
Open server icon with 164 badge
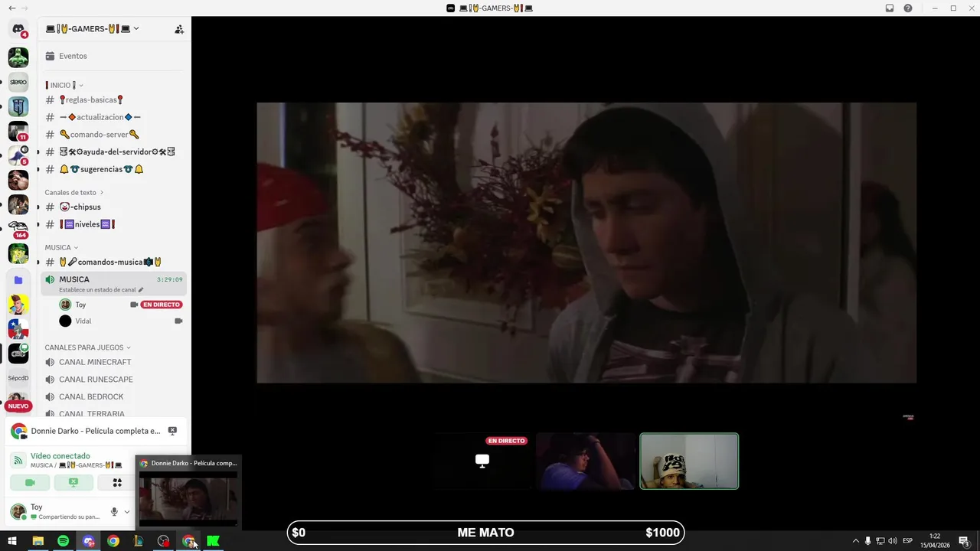(x=18, y=229)
